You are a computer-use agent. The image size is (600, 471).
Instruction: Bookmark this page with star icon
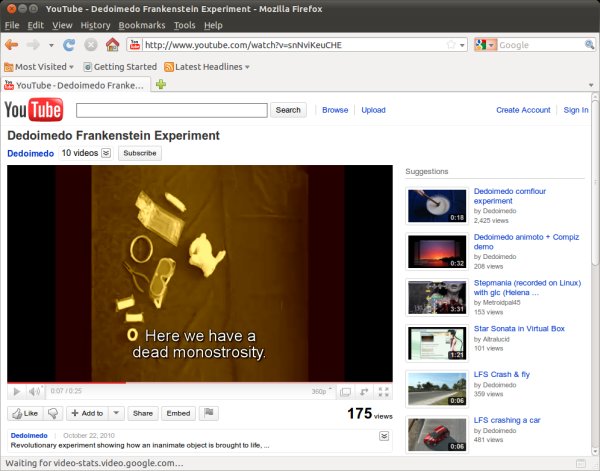pos(452,45)
